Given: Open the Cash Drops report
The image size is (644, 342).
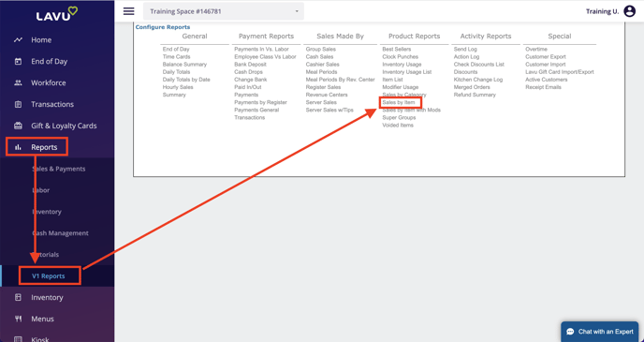Looking at the screenshot, I should 248,72.
